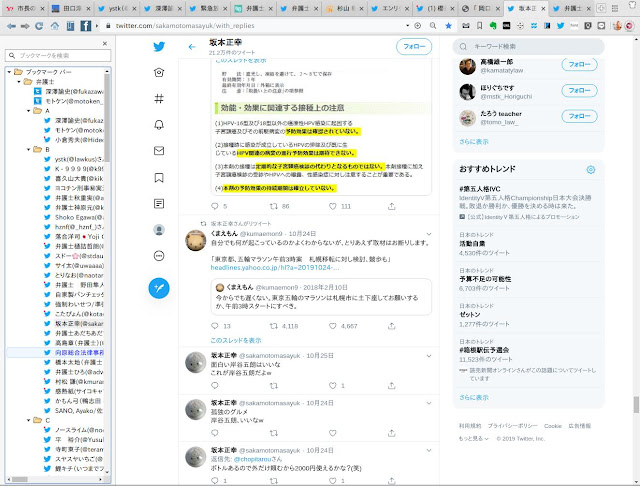Open the くまえもん tweet options chevron
This screenshot has width=640, height=486.
[x=429, y=234]
